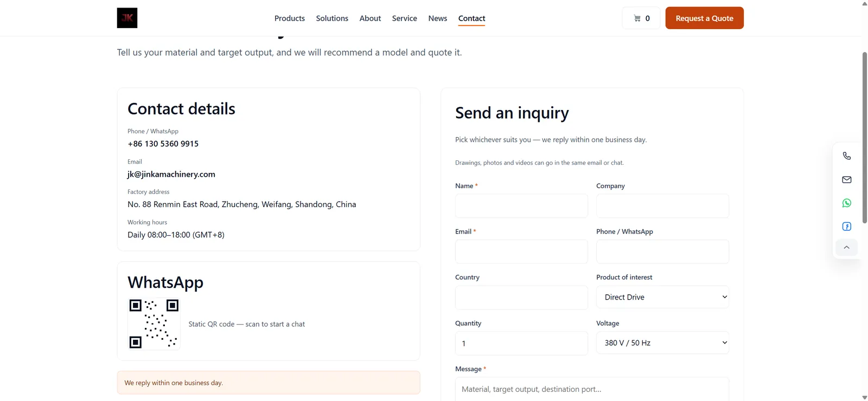The image size is (868, 401).
Task: Focus the Email input field in form
Action: tap(521, 251)
